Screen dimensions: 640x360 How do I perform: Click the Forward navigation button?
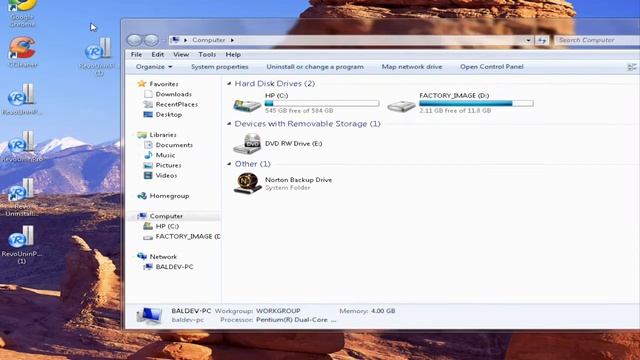151,40
